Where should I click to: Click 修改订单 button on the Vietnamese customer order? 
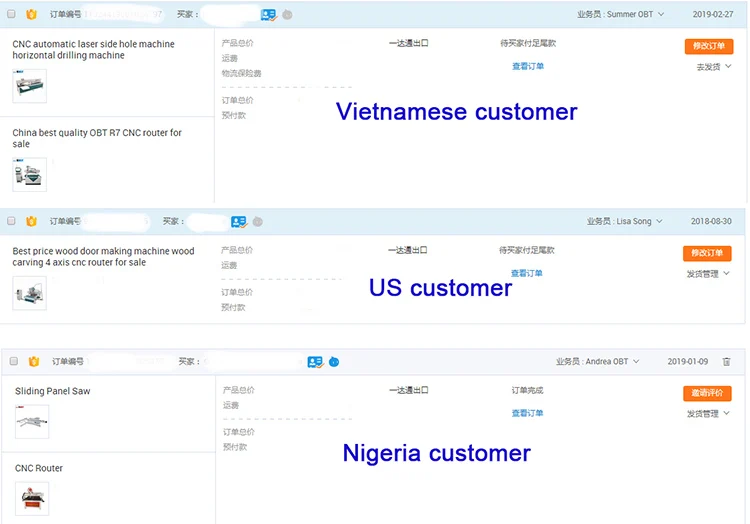coord(708,46)
